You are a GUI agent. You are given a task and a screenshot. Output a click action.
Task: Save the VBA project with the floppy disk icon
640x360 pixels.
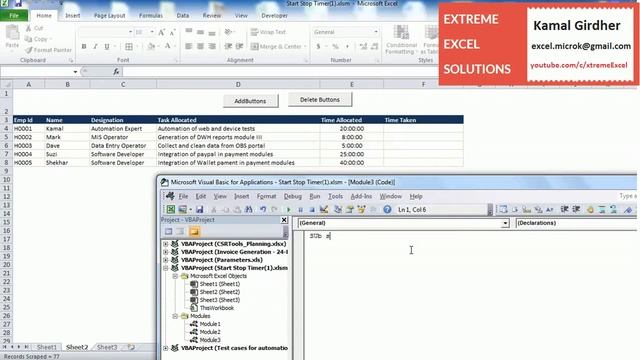point(200,210)
